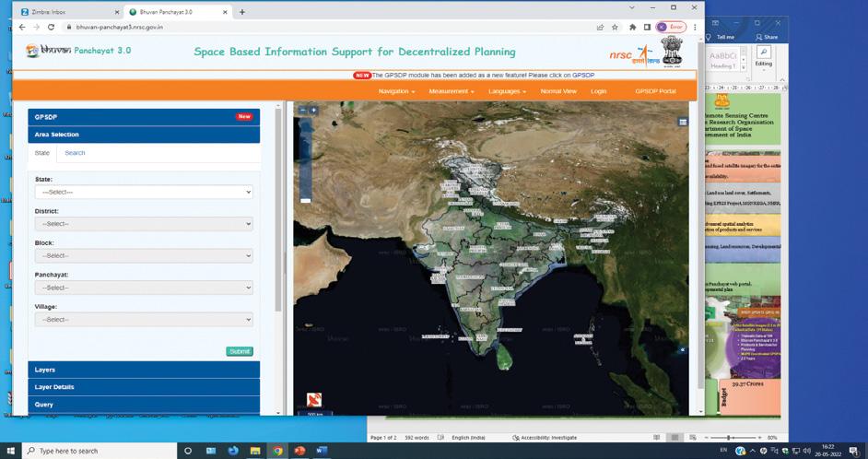Open new tab in Chrome
Image resolution: width=868 pixels, height=459 pixels.
pos(242,12)
